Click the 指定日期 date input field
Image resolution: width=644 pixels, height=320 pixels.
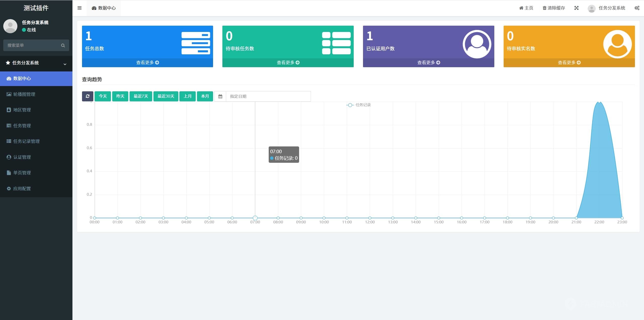click(268, 96)
